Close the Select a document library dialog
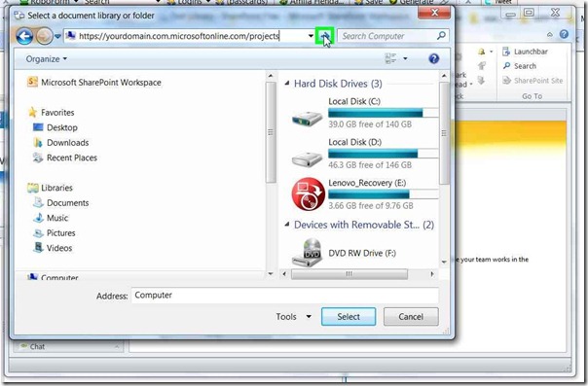Screen dimensions: 588x386 click(434, 13)
